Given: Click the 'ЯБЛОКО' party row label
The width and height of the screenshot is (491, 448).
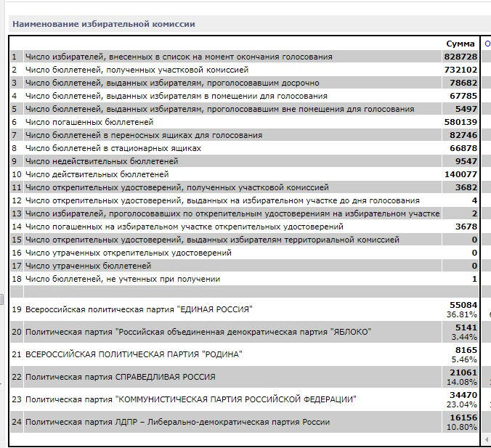Looking at the screenshot, I should (198, 332).
